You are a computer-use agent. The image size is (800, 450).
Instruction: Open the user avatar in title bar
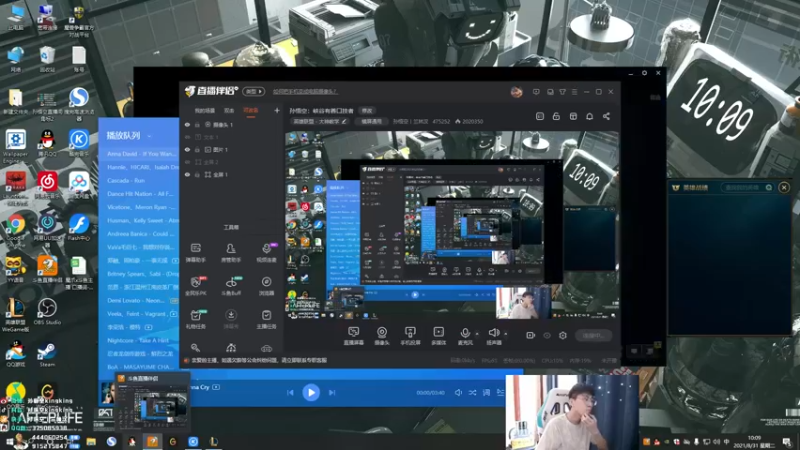pos(516,92)
